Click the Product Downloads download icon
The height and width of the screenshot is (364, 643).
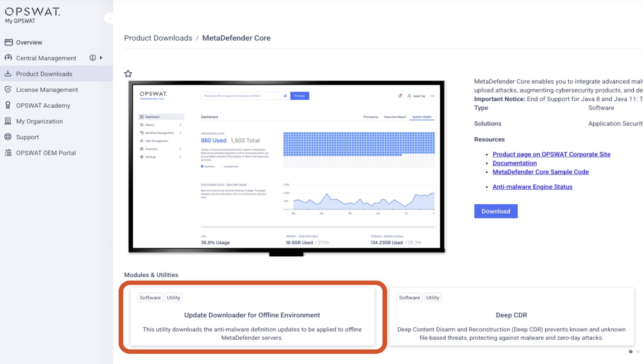tap(8, 73)
